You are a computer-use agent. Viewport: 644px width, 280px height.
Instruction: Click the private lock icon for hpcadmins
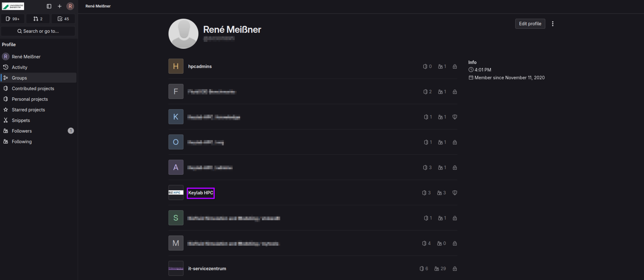(455, 66)
